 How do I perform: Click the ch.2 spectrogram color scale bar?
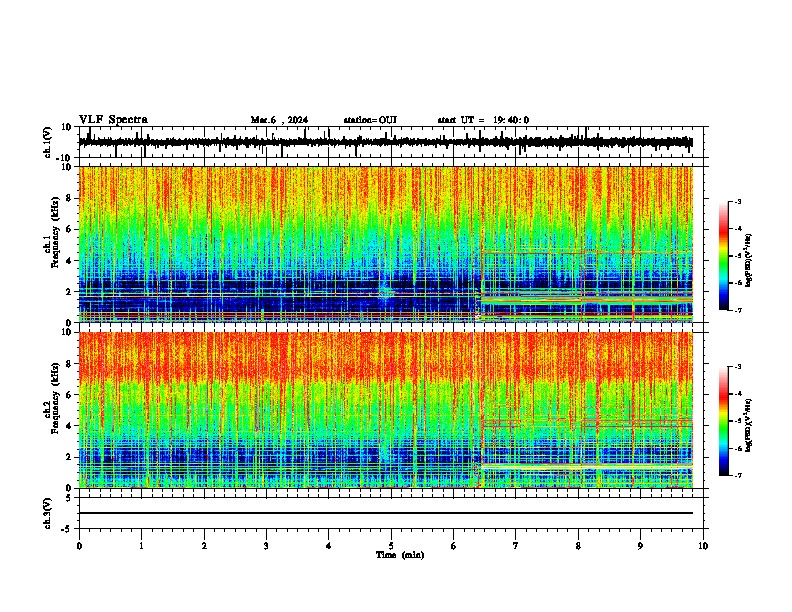click(x=724, y=421)
